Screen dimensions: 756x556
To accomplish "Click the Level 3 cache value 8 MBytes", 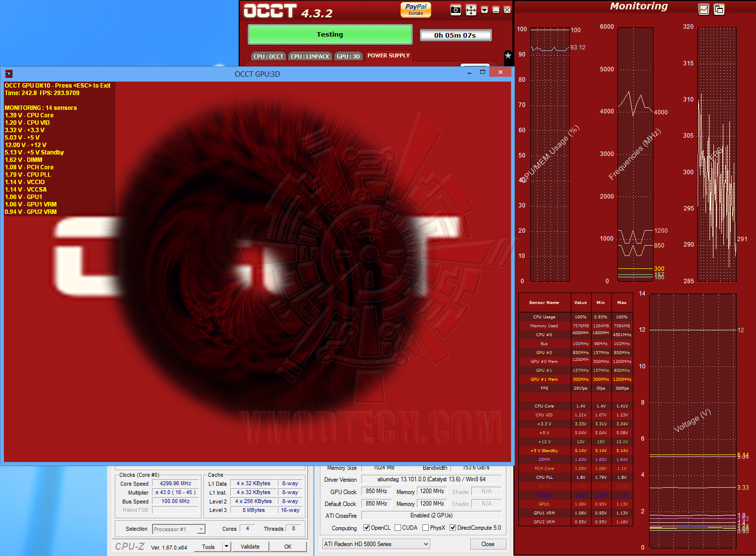I will 253,510.
